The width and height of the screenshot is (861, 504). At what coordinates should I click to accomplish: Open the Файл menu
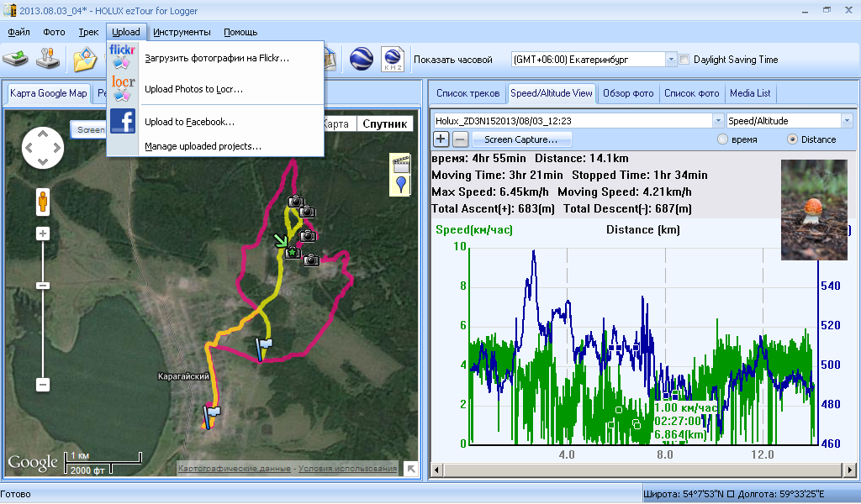[x=18, y=32]
